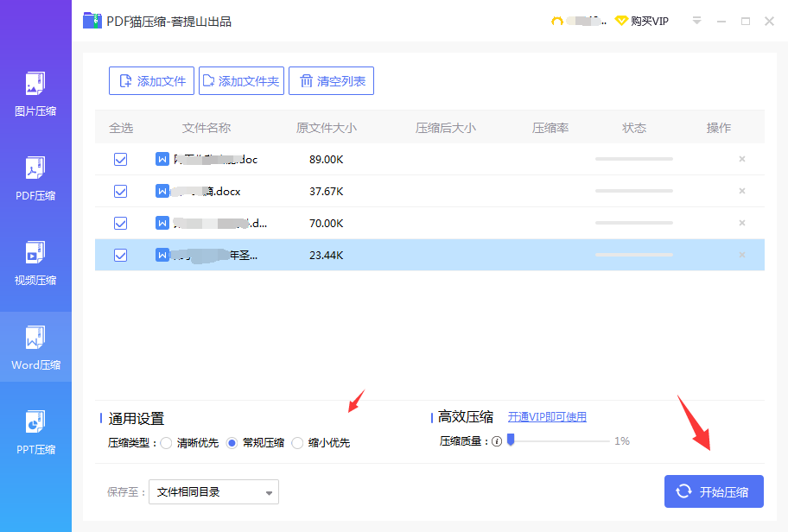
Task: Click the 操作 column header
Action: click(x=719, y=128)
